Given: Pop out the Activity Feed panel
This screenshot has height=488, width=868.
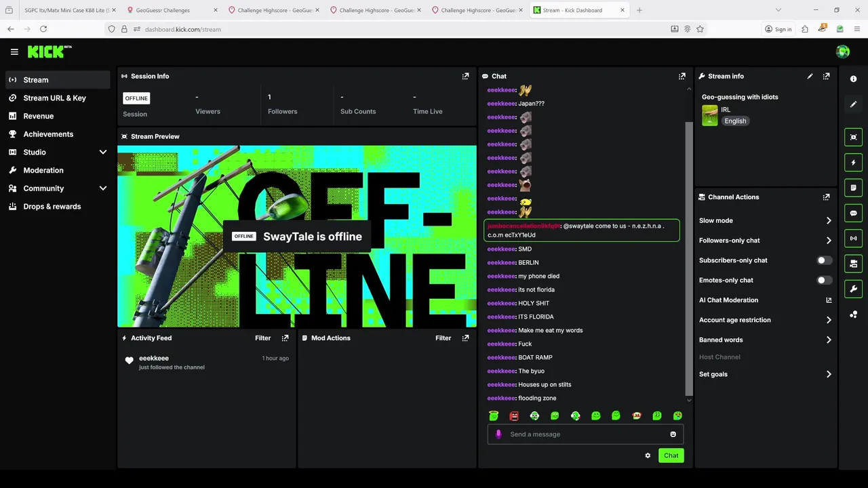Looking at the screenshot, I should coord(285,338).
